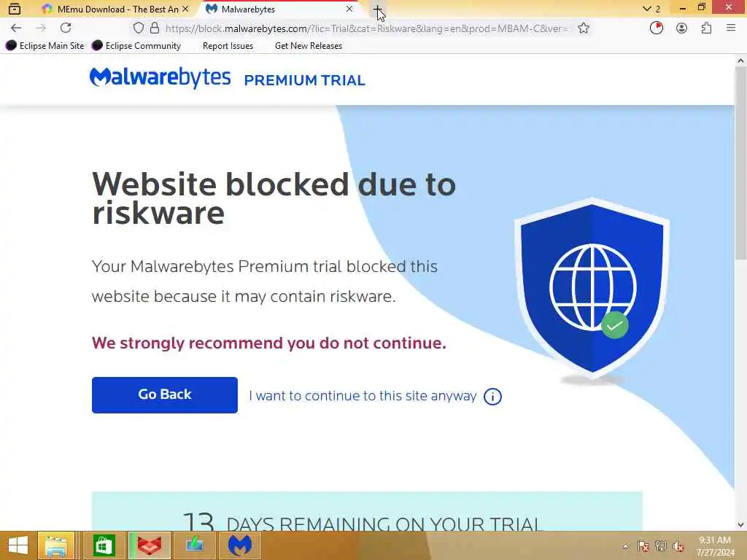Screen dimensions: 747x560
Task: Click the Go Back button
Action: pyautogui.click(x=164, y=394)
